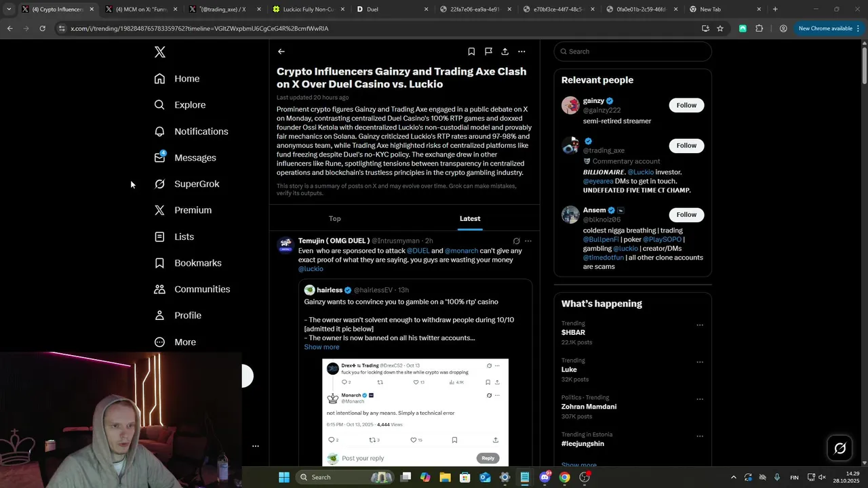Screen dimensions: 868x488
Task: Open the options menu for $HBAR trend
Action: (x=700, y=325)
